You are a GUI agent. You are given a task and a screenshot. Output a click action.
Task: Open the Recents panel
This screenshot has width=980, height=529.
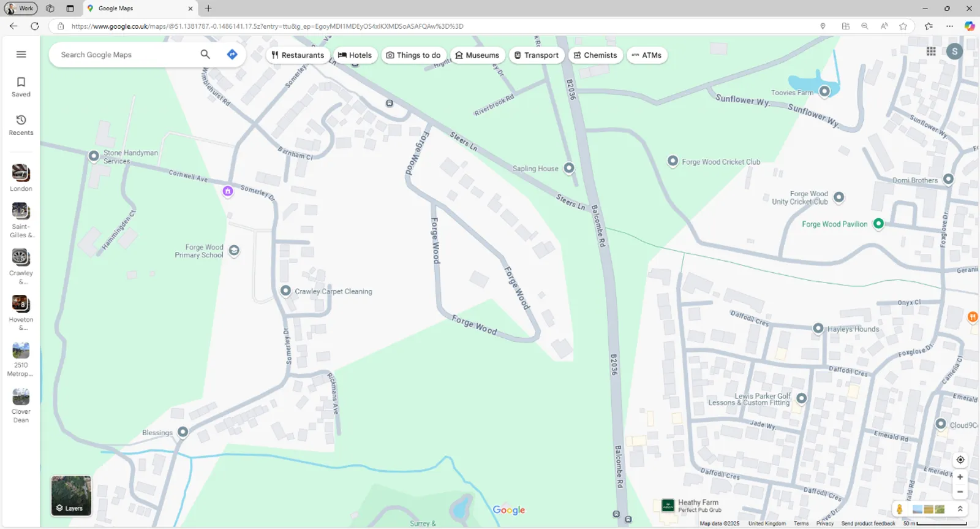[x=21, y=124]
